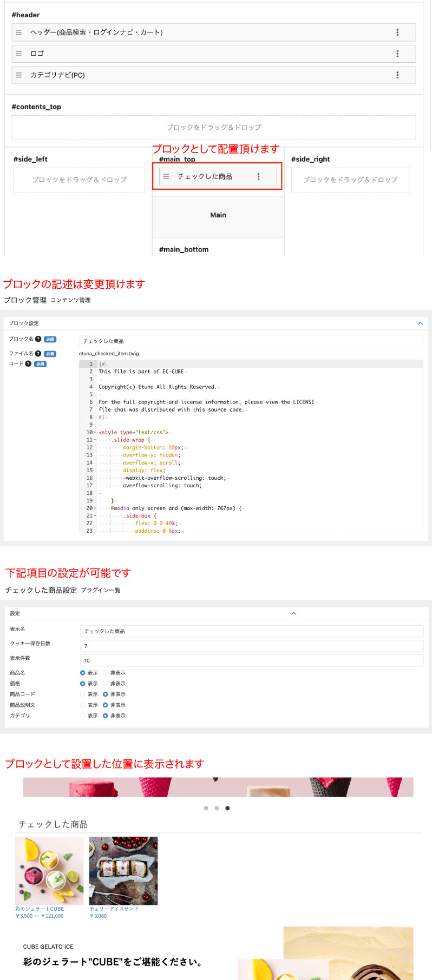Select 表示 for 商品説明文

pos(83,705)
